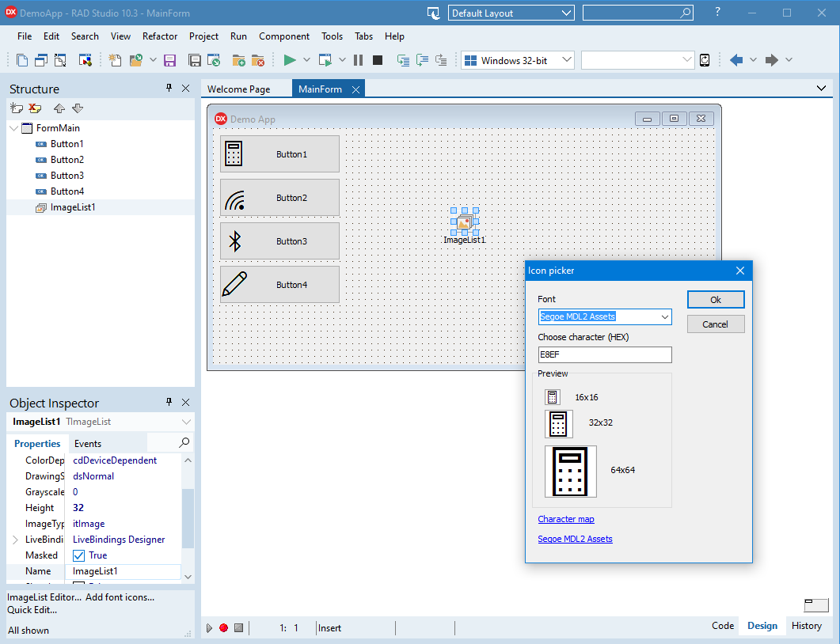840x644 pixels.
Task: Click the play macro icon in status bar
Action: [x=210, y=628]
